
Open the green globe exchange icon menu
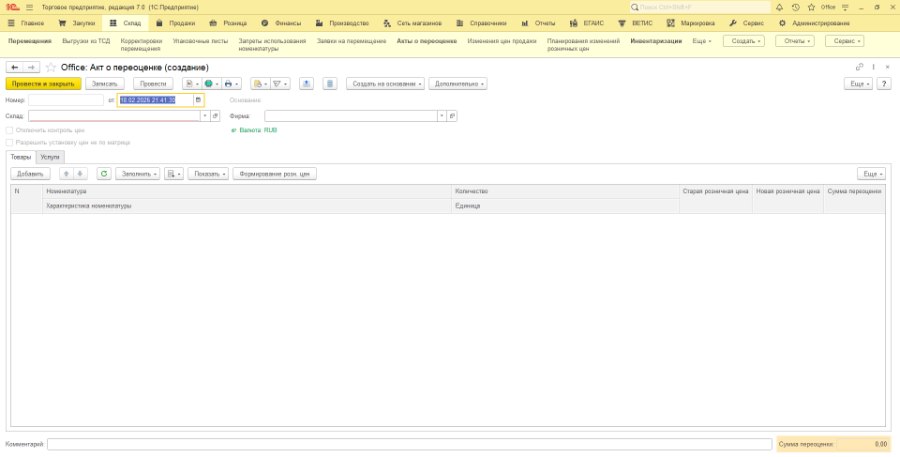[x=211, y=84]
